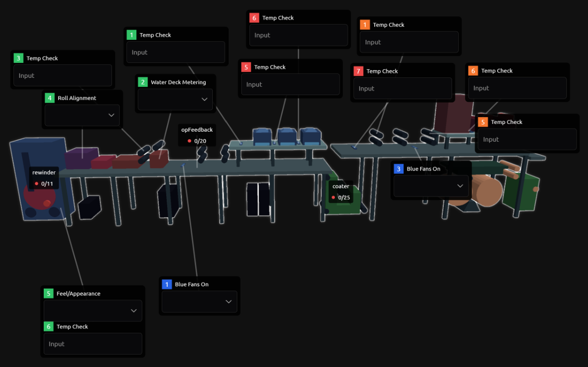The height and width of the screenshot is (367, 588).
Task: Click the green 5 badge on Feel/Appearance card
Action: 48,293
